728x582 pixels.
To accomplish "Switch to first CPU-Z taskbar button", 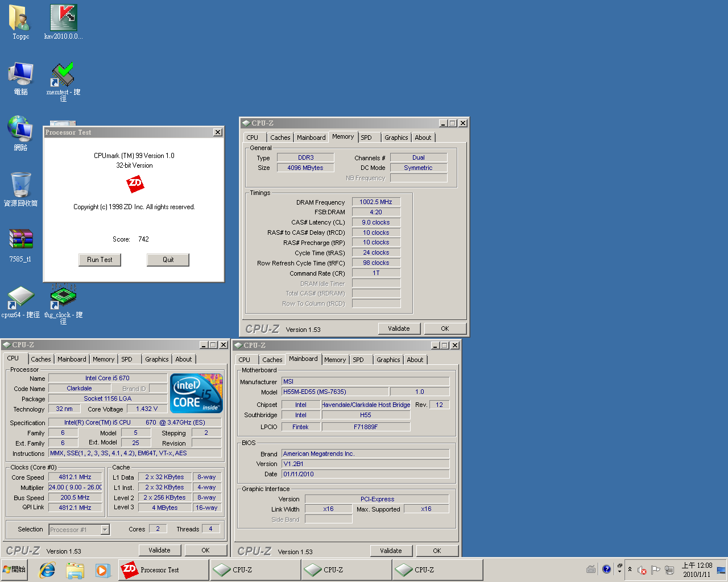I will pyautogui.click(x=255, y=570).
